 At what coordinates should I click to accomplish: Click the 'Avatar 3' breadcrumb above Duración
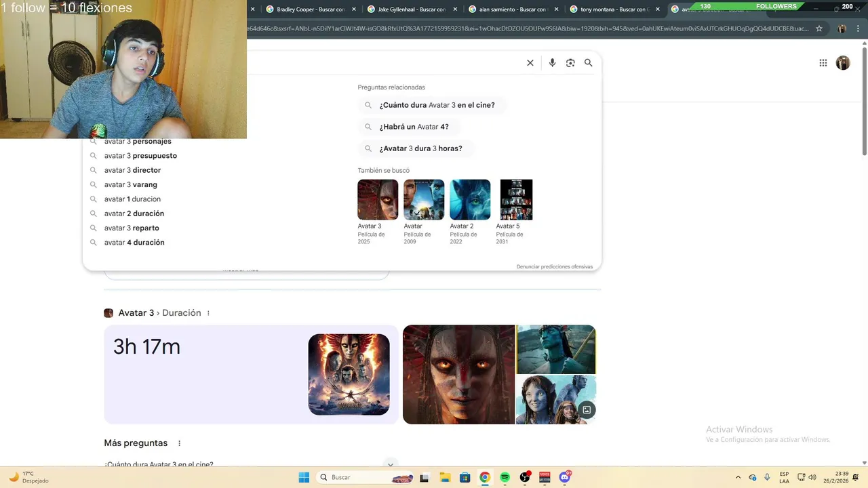point(136,313)
